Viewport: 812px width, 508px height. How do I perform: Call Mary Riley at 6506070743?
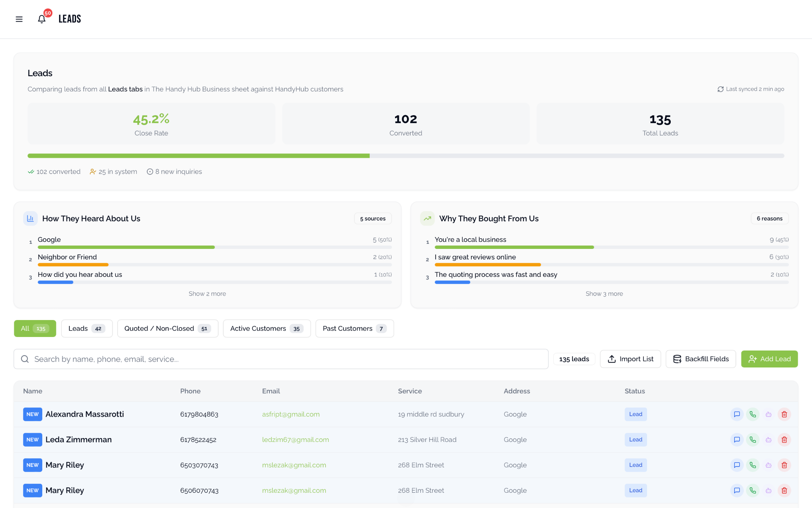[x=753, y=491]
